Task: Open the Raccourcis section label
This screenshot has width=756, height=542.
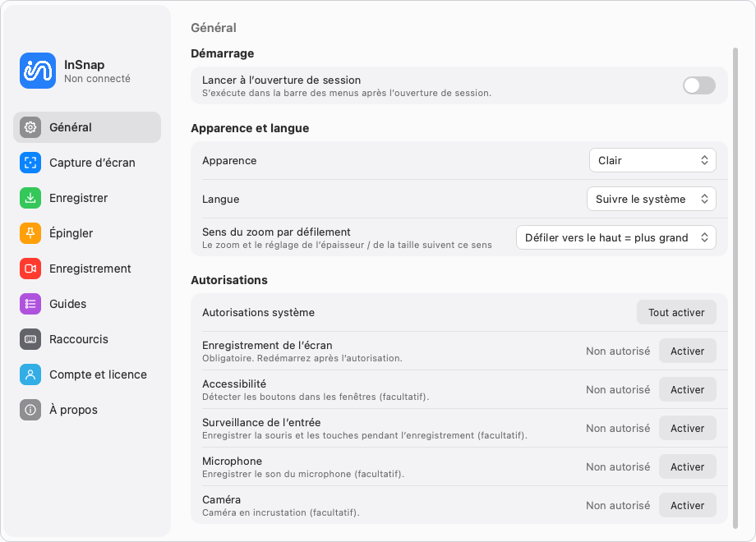Action: pos(79,339)
